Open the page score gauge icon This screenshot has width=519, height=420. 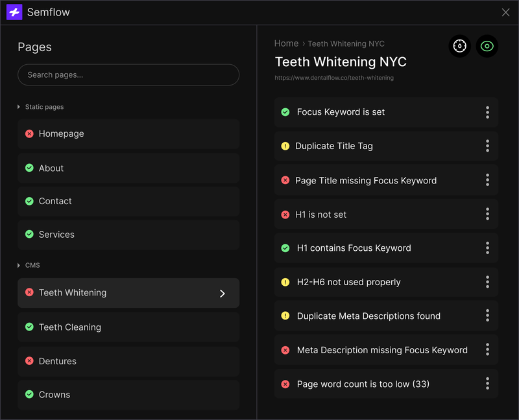pos(460,46)
